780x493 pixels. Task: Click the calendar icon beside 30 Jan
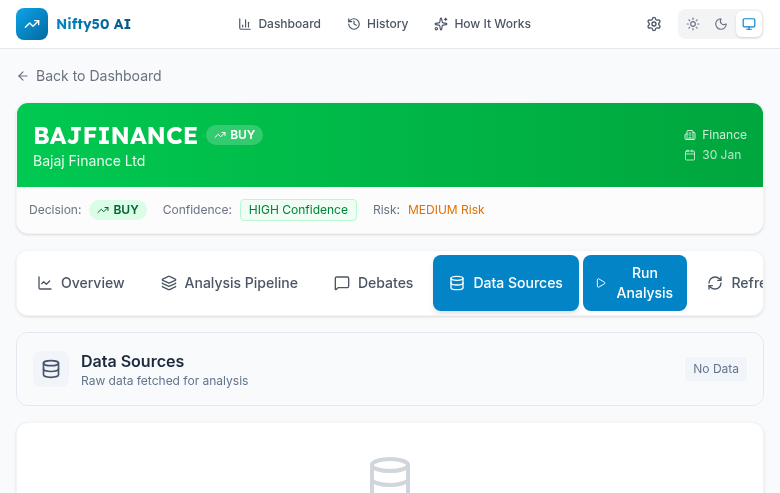[690, 155]
